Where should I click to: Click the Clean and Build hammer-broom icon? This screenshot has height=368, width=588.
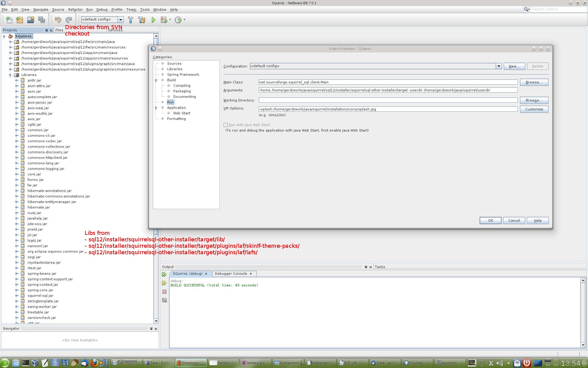point(141,20)
